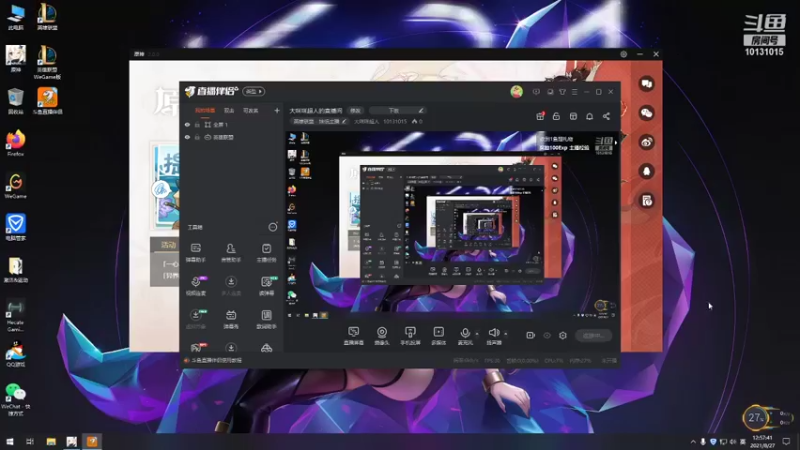Open stream settings gear in the bottom bar
800x450 pixels.
pyautogui.click(x=563, y=335)
